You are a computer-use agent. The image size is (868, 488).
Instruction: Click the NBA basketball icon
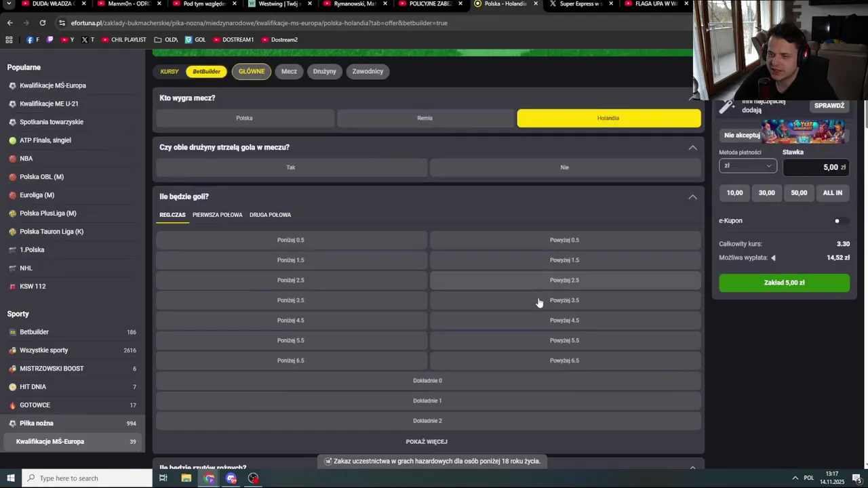coord(12,159)
